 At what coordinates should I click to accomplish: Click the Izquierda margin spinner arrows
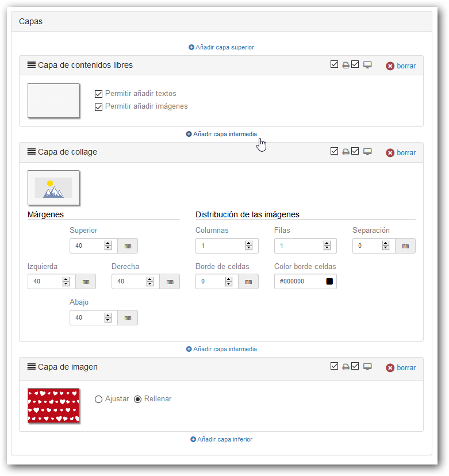tap(66, 282)
